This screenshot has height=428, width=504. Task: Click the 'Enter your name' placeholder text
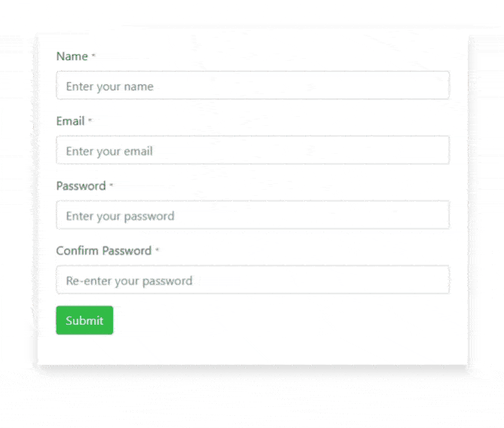pyautogui.click(x=109, y=87)
